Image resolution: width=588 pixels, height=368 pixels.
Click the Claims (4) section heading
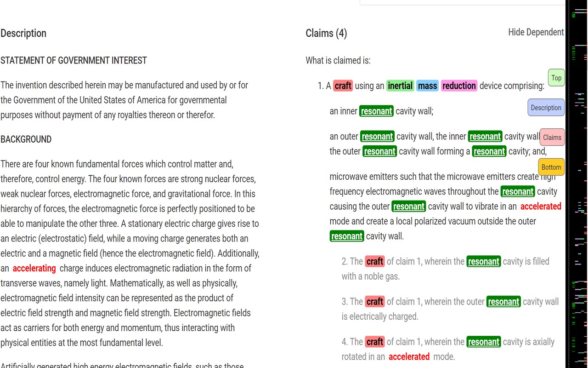point(326,33)
